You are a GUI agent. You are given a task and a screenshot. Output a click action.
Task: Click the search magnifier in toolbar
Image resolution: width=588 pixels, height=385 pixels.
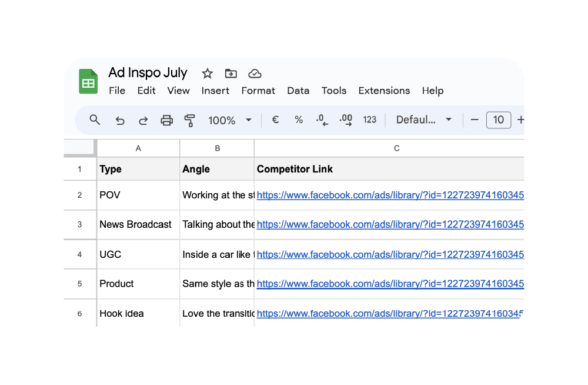tap(95, 120)
